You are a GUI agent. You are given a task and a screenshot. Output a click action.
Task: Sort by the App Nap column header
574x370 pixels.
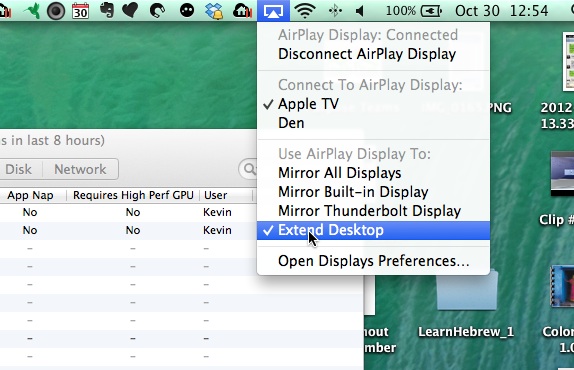pyautogui.click(x=30, y=195)
